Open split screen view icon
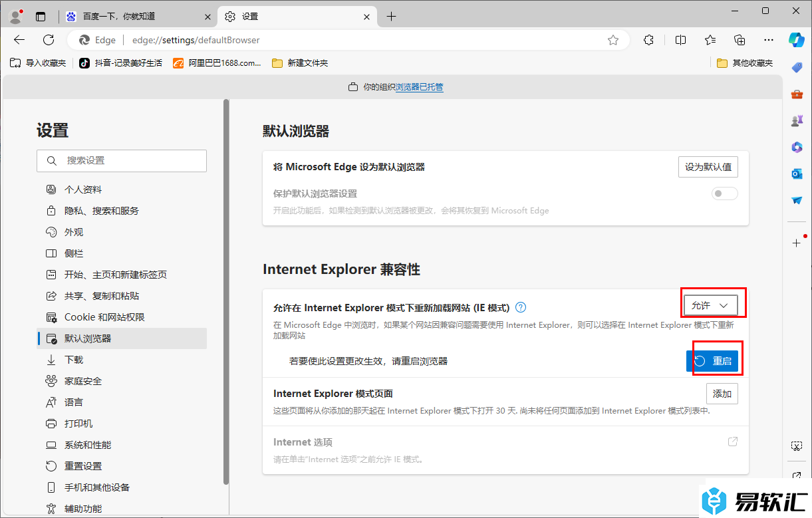812x518 pixels. click(680, 40)
